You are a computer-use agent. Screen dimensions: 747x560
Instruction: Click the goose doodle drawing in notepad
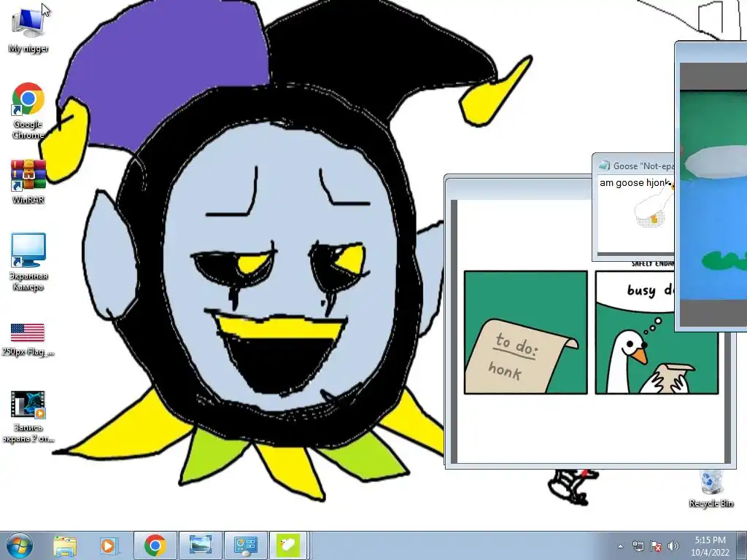pos(654,207)
